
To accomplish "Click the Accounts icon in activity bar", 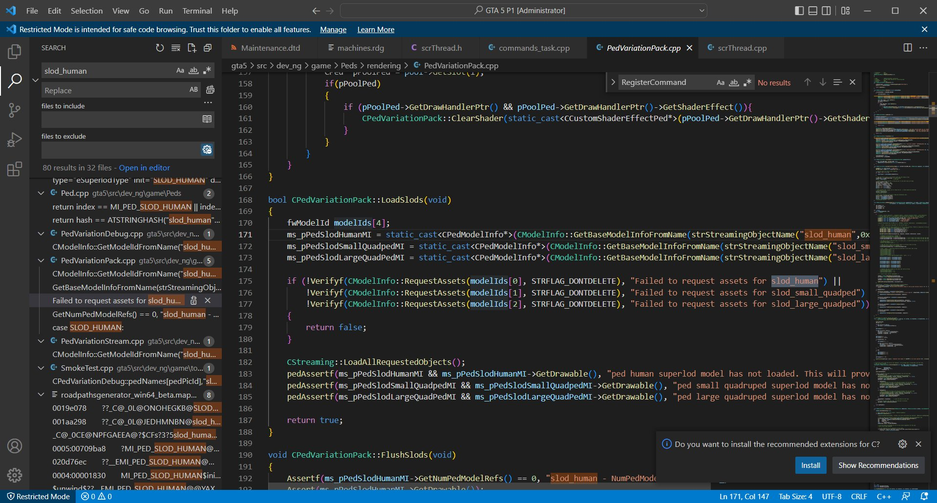I will click(14, 446).
